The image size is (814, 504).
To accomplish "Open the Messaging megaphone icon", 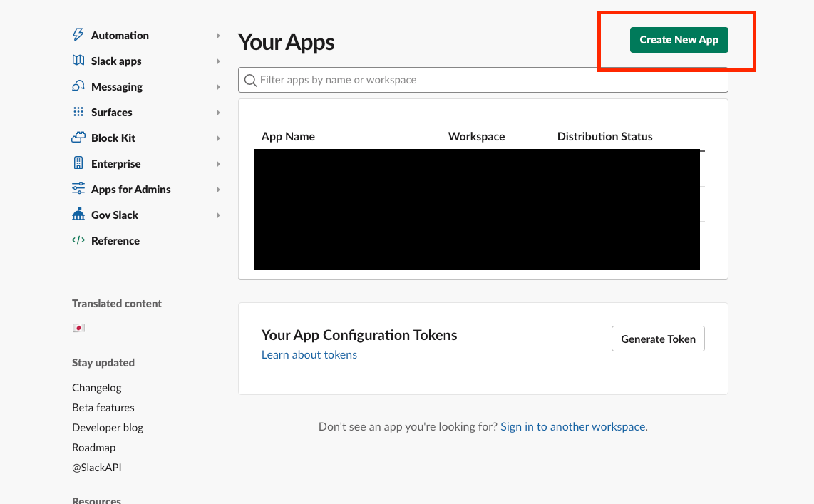I will tap(78, 86).
